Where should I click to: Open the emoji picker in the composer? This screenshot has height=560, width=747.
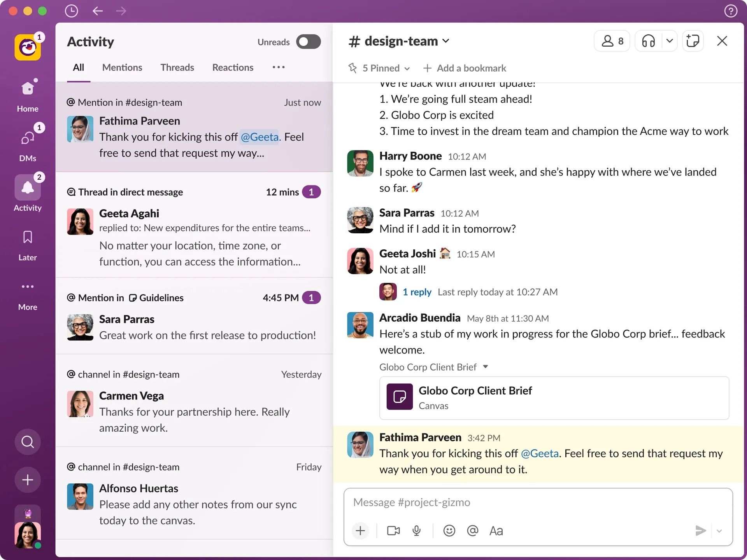coord(449,530)
